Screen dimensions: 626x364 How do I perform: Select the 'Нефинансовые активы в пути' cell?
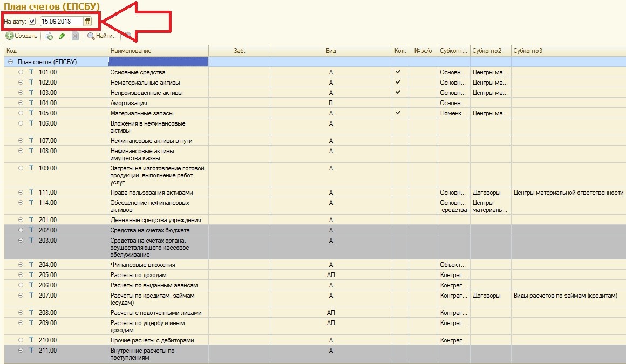(x=158, y=141)
